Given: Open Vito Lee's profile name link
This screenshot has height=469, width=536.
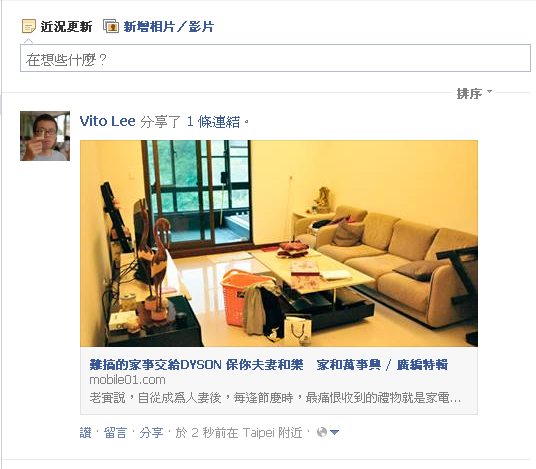Looking at the screenshot, I should pos(108,122).
